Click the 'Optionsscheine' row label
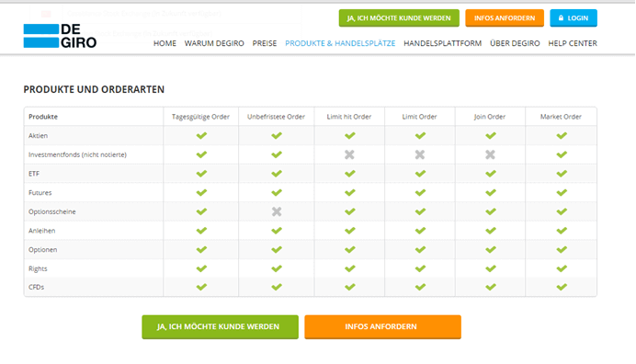636x364 pixels. [x=51, y=211]
